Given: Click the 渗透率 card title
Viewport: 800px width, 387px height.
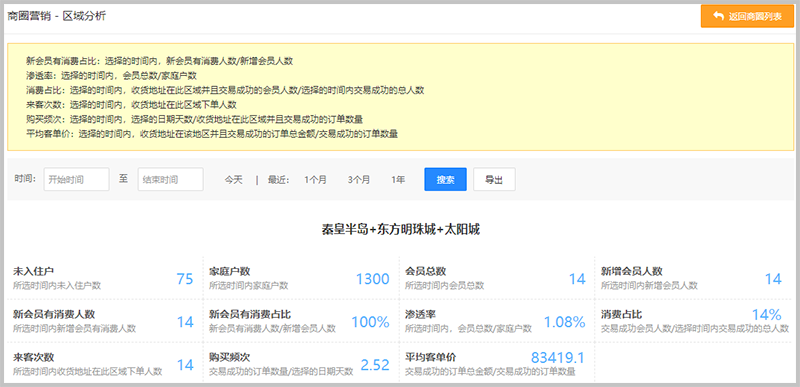Looking at the screenshot, I should pos(420,314).
